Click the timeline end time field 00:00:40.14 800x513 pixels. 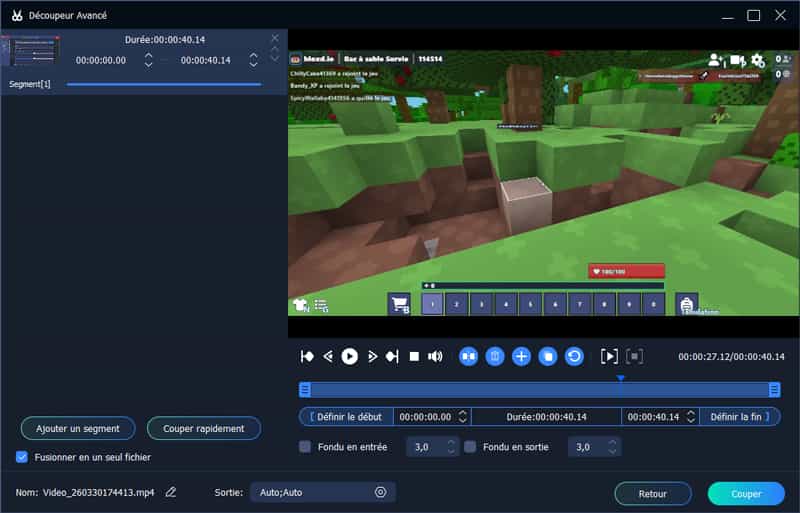tap(654, 417)
